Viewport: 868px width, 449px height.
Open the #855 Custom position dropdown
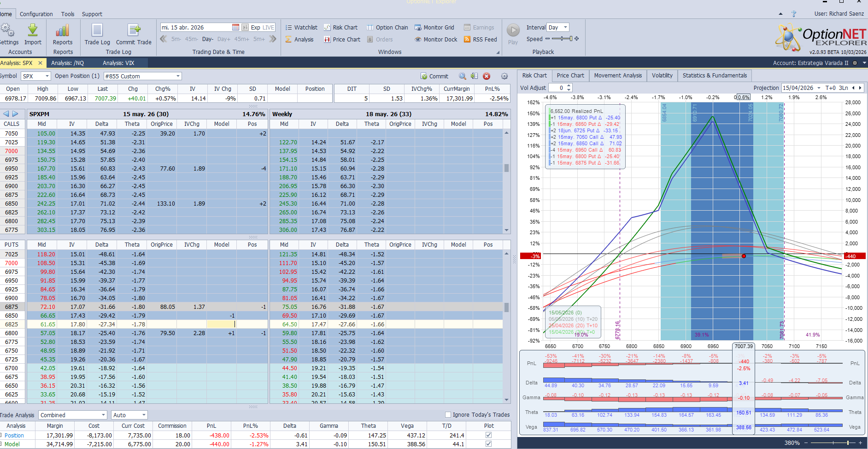coord(178,77)
